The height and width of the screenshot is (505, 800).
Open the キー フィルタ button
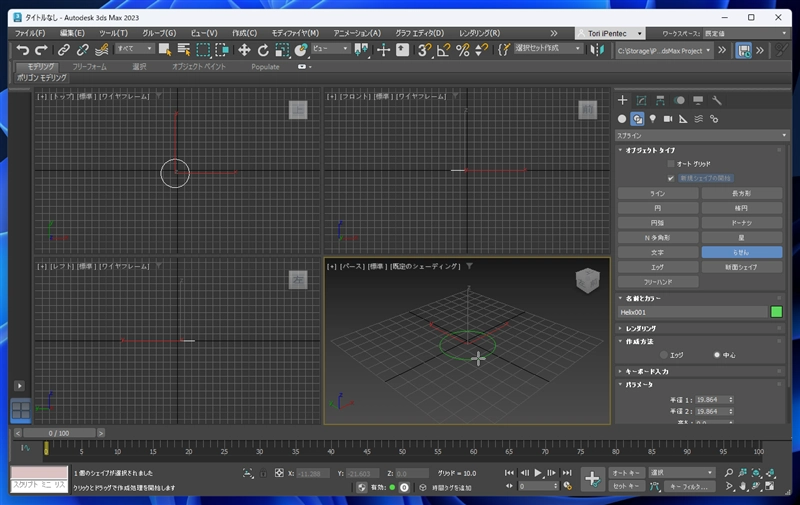tap(689, 486)
